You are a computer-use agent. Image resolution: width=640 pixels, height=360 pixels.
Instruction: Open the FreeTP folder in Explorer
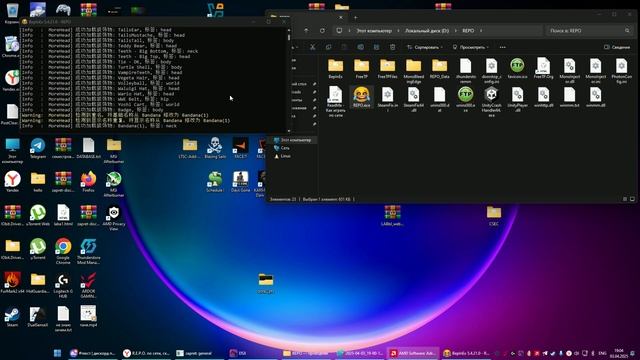361,68
